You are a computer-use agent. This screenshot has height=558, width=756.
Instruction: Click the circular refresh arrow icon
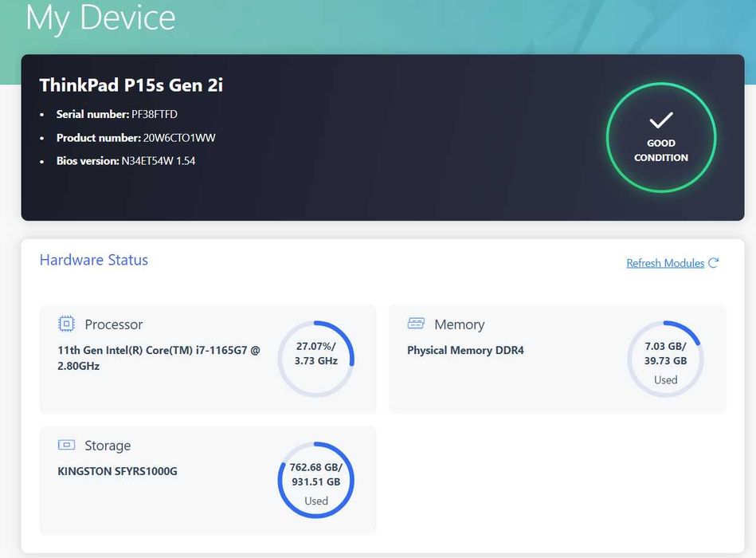714,263
